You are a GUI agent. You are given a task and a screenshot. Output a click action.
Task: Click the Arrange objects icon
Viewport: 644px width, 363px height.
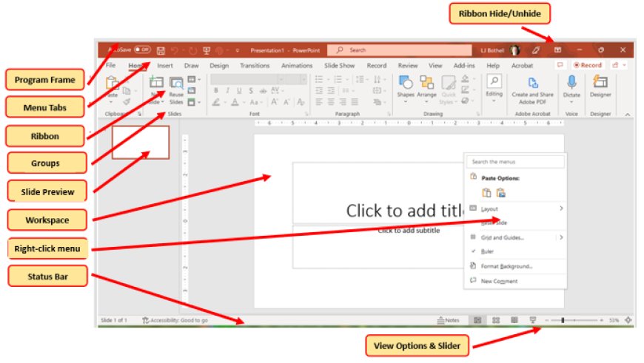(x=426, y=85)
